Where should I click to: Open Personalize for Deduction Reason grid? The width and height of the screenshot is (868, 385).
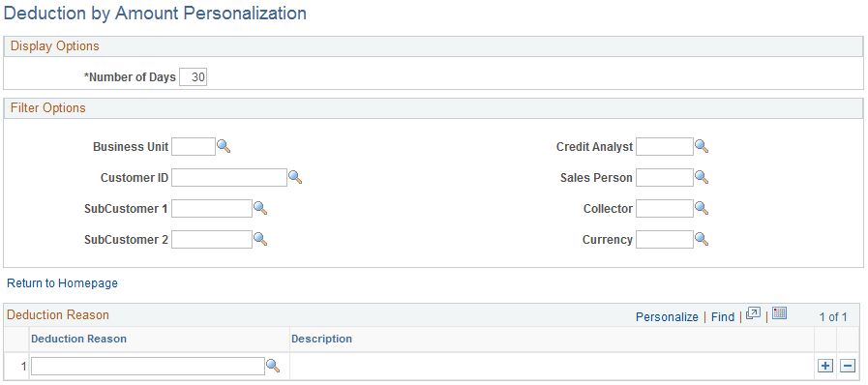coord(667,317)
